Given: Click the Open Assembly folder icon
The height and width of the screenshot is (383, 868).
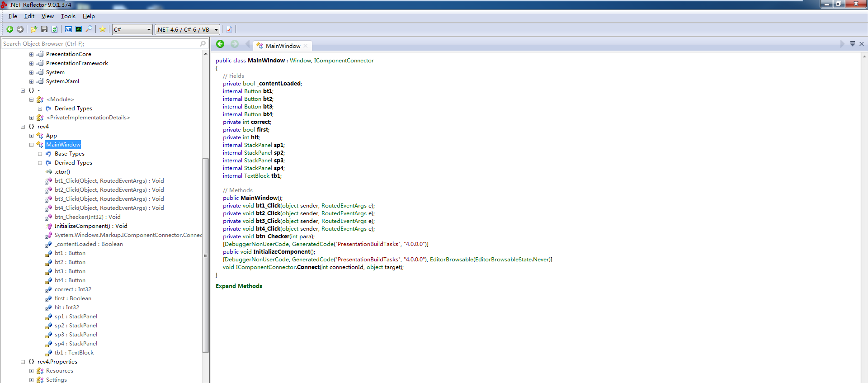Looking at the screenshot, I should pyautogui.click(x=33, y=29).
